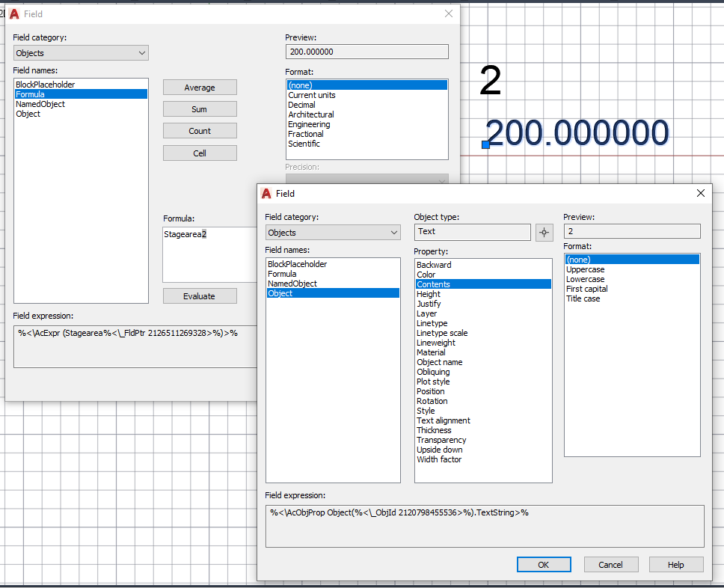724x588 pixels.
Task: Click the Cancel button
Action: point(610,565)
